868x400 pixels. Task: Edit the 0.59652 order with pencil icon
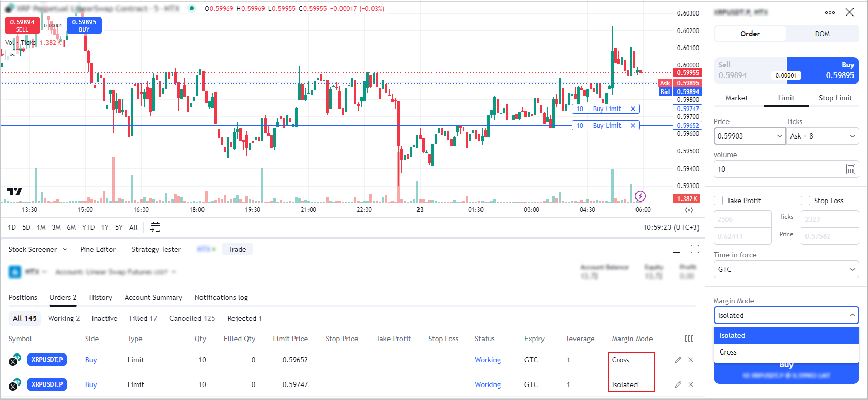(678, 360)
